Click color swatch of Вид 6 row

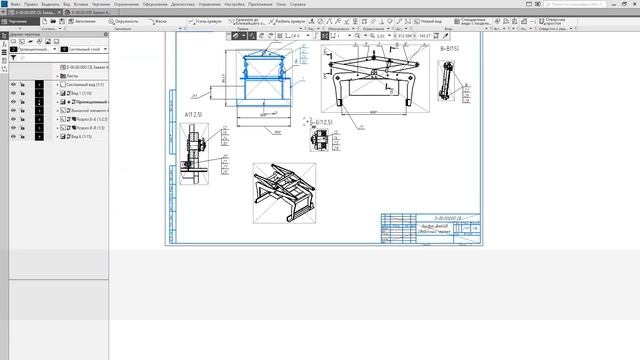[x=39, y=136]
